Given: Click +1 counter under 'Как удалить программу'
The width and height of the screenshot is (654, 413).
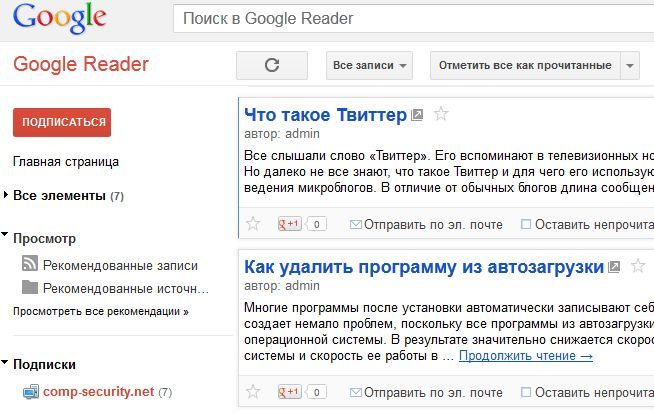Looking at the screenshot, I should click(x=317, y=393).
